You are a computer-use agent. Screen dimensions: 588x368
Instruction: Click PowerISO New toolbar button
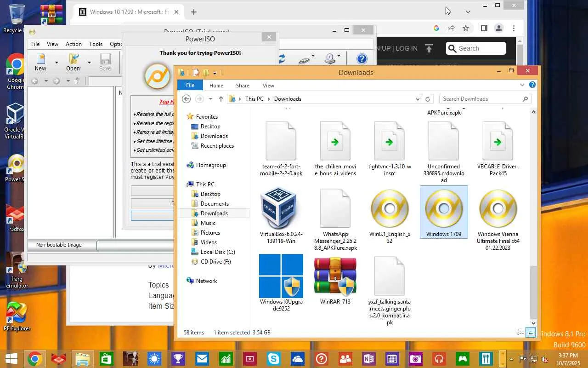(x=40, y=62)
